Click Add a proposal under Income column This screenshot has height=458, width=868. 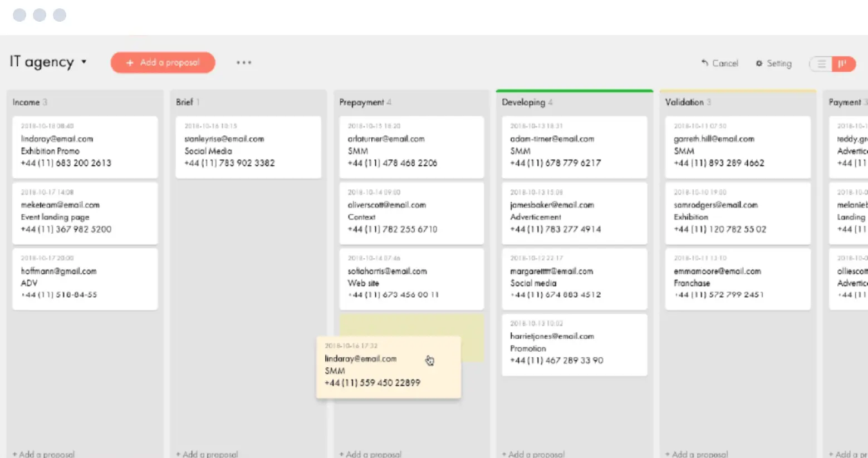[x=43, y=454]
